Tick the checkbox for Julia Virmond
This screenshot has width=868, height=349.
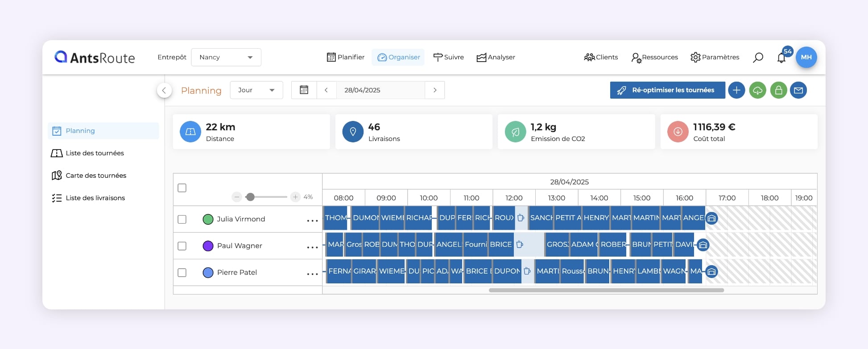tap(182, 219)
